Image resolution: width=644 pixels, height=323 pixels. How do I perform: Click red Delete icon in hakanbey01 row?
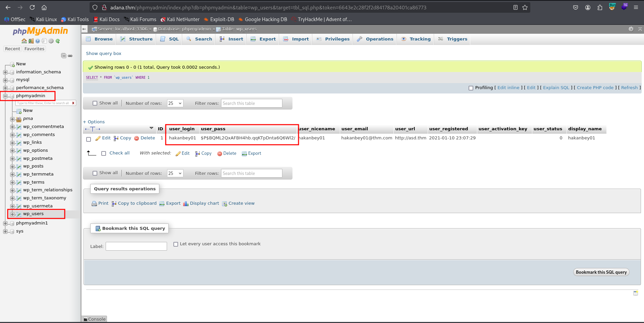click(x=137, y=138)
